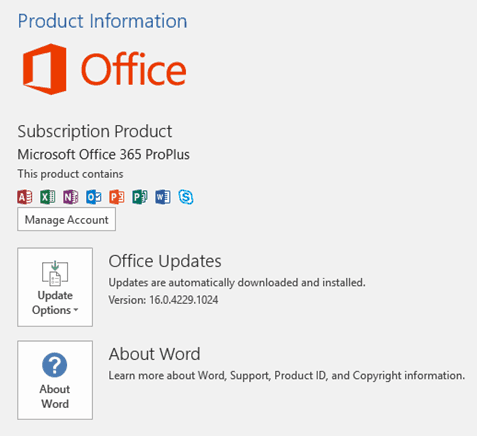Click the Product Information title

(x=102, y=21)
